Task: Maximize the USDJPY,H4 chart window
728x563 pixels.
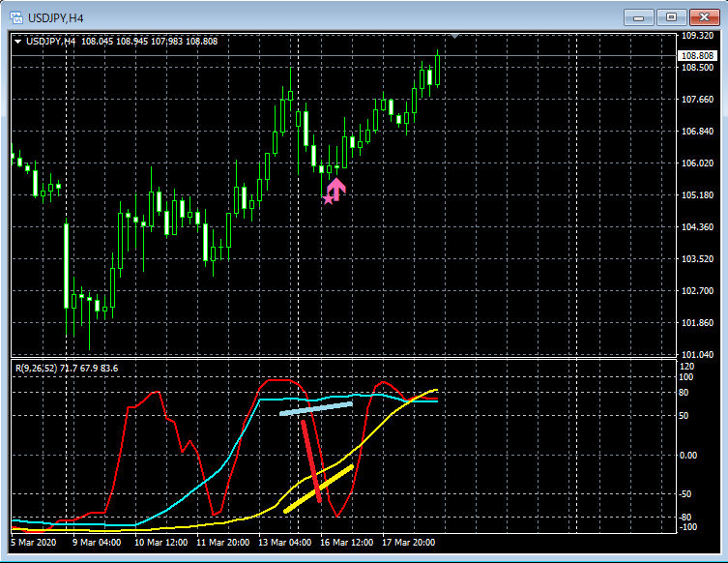Action: pyautogui.click(x=671, y=17)
